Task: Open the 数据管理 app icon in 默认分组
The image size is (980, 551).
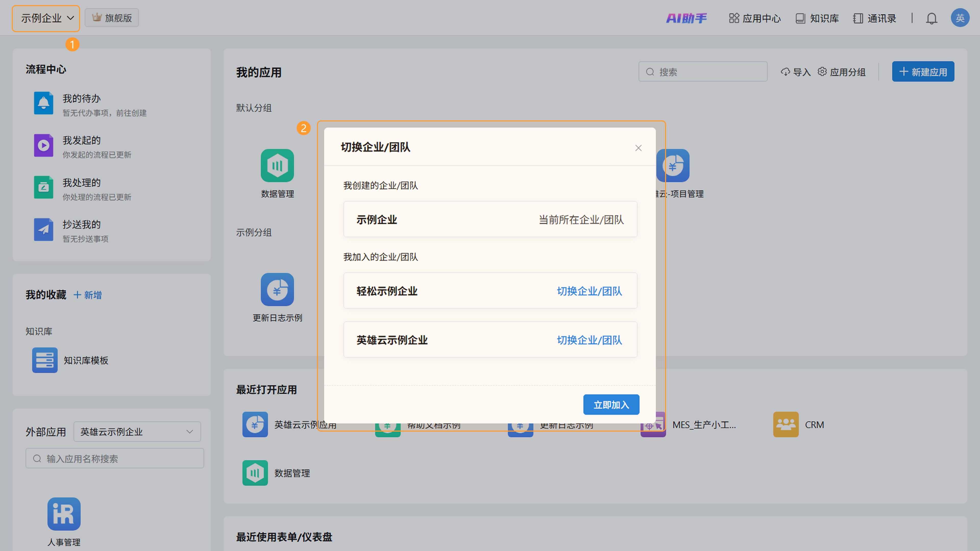Action: (277, 165)
